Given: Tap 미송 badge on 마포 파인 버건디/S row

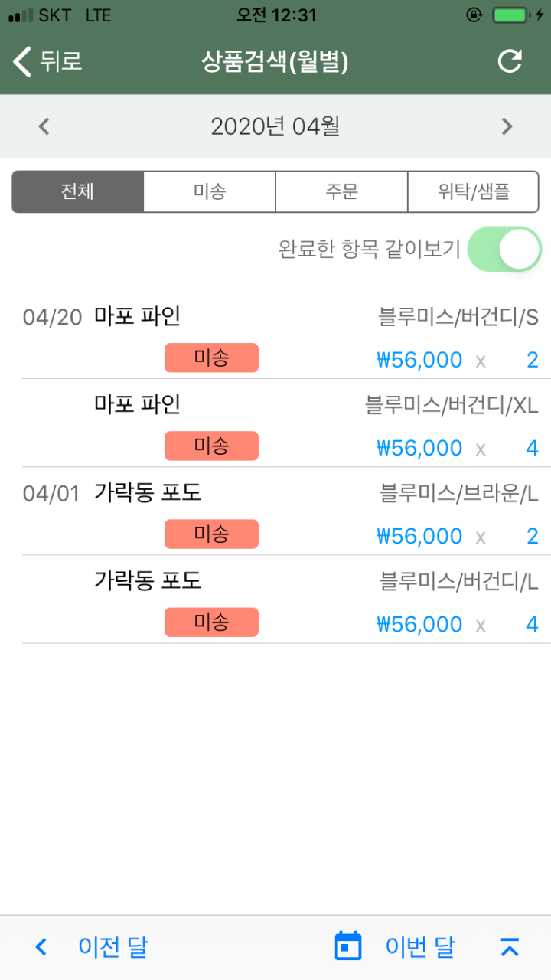Looking at the screenshot, I should pyautogui.click(x=211, y=358).
